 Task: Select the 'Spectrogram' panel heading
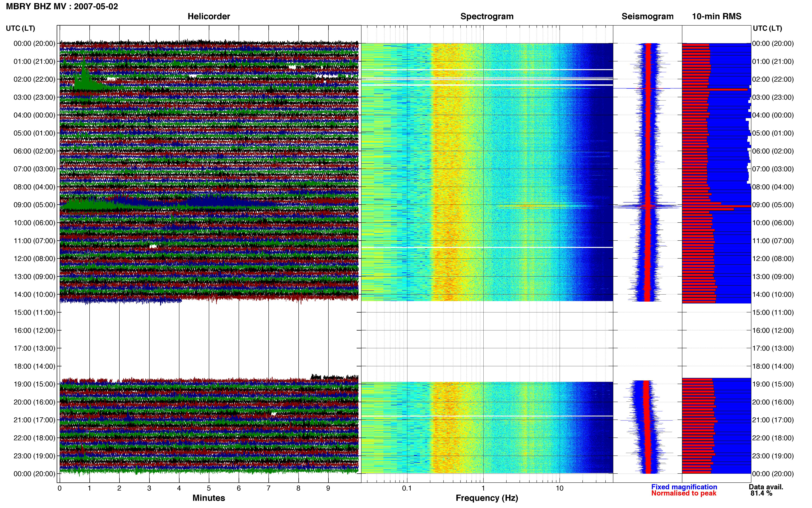487,16
